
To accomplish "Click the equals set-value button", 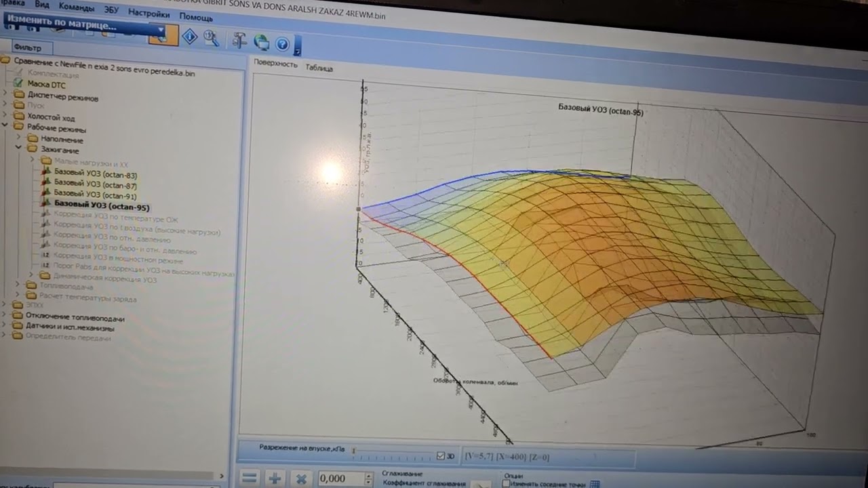I will (x=250, y=477).
